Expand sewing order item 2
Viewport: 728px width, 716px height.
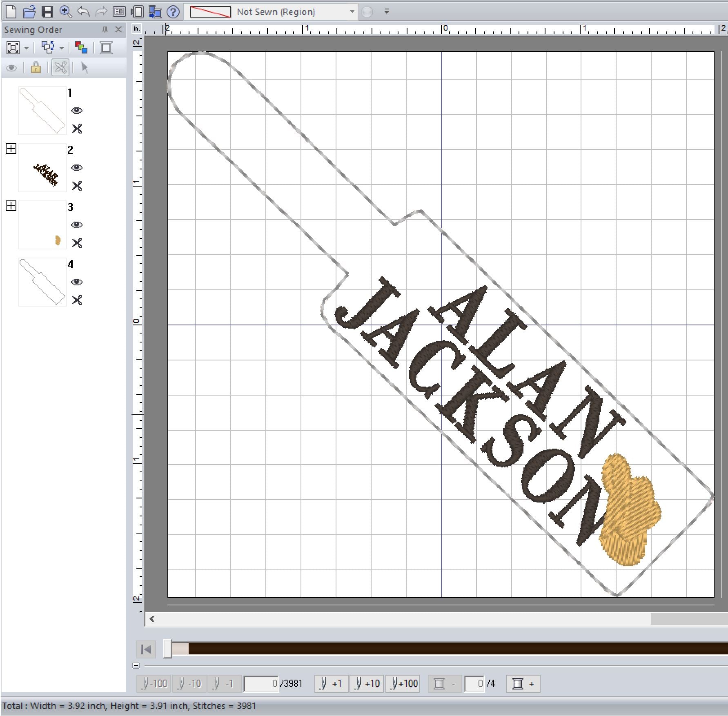(x=11, y=149)
